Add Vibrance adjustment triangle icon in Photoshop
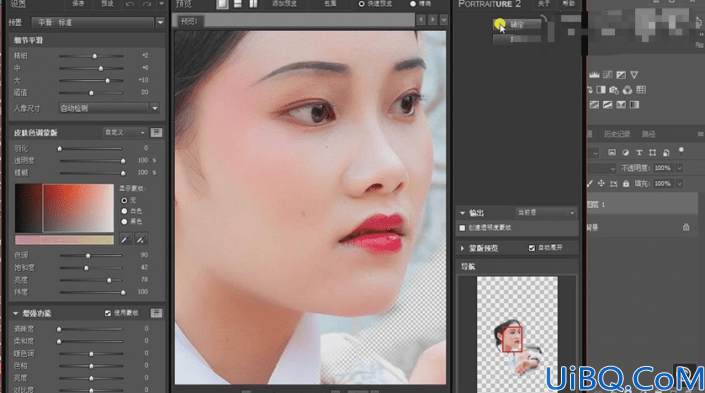The height and width of the screenshot is (393, 705). pos(634,75)
